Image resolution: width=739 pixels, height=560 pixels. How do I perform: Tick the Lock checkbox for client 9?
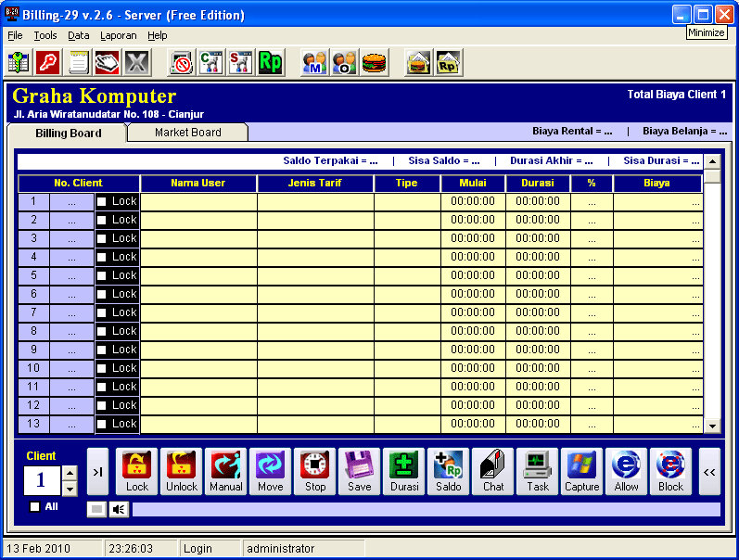[101, 350]
